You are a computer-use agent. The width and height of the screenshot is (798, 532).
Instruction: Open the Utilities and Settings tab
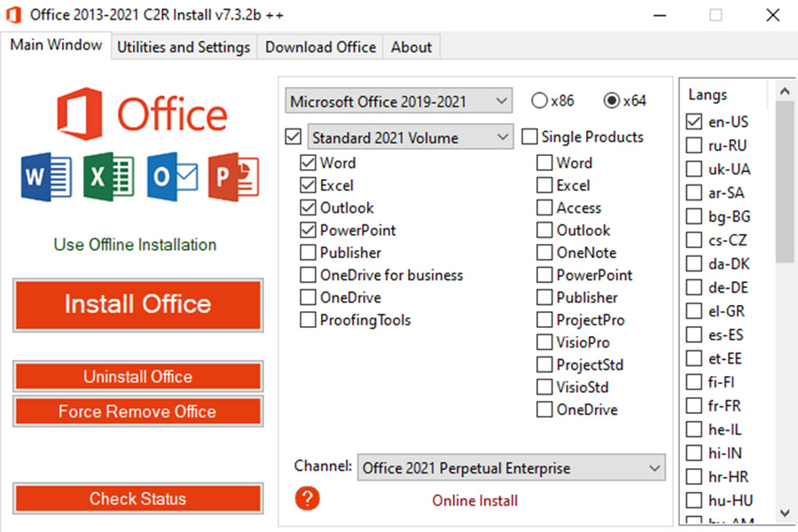[184, 47]
